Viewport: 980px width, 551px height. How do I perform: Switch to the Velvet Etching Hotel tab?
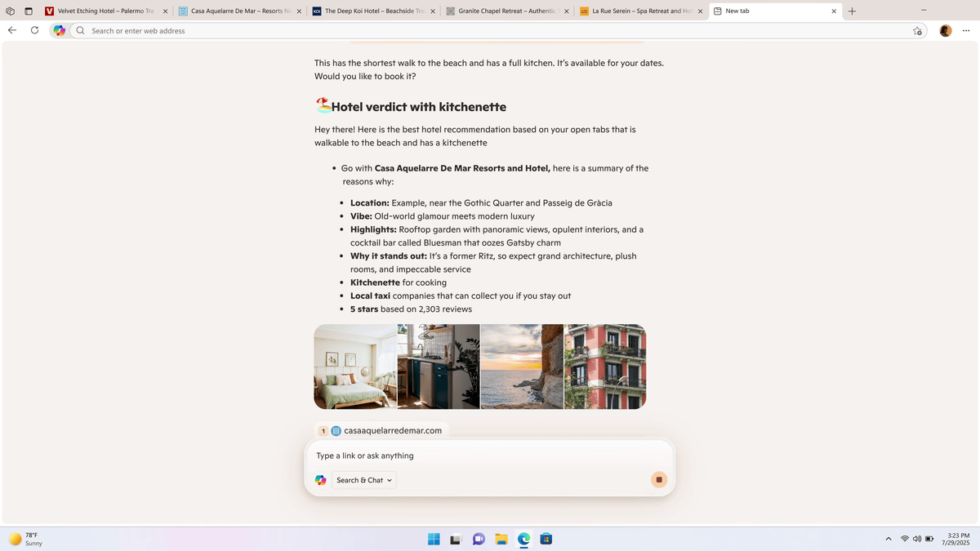[x=106, y=11]
